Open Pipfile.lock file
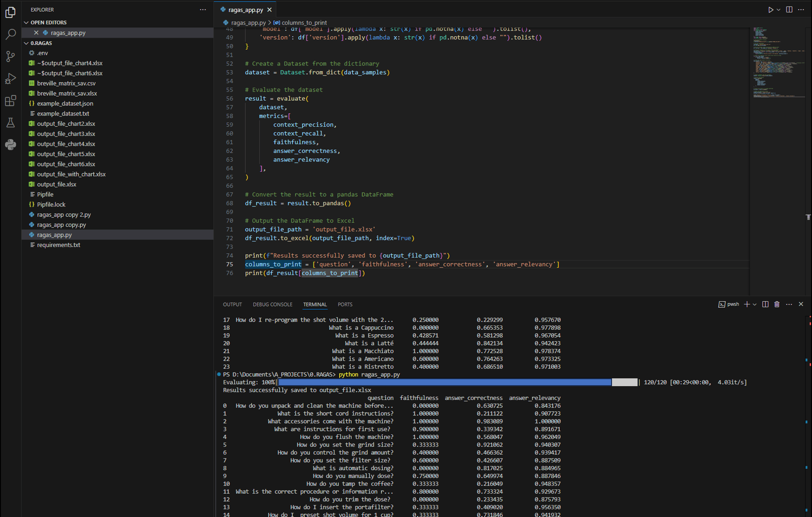The height and width of the screenshot is (517, 812). click(x=118, y=205)
